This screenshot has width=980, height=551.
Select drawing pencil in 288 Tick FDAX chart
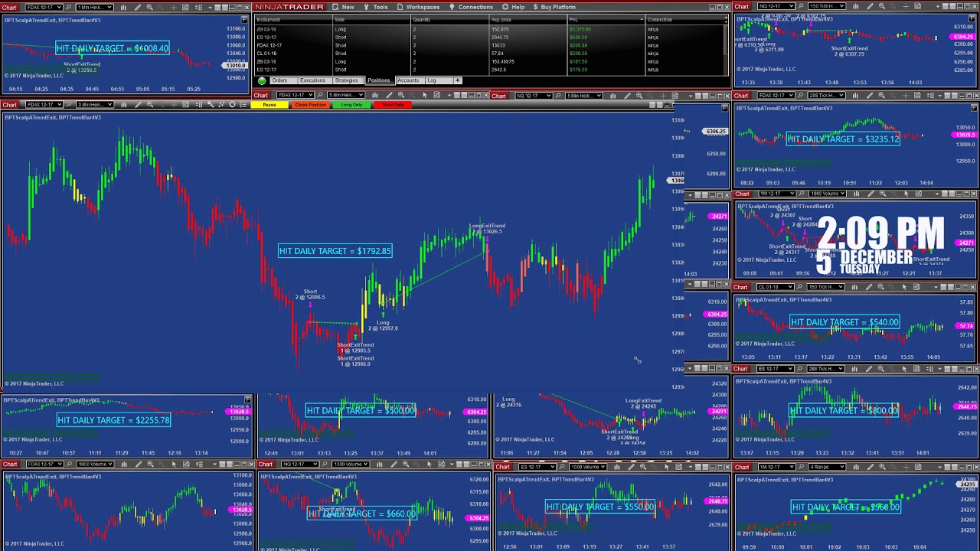tap(870, 96)
